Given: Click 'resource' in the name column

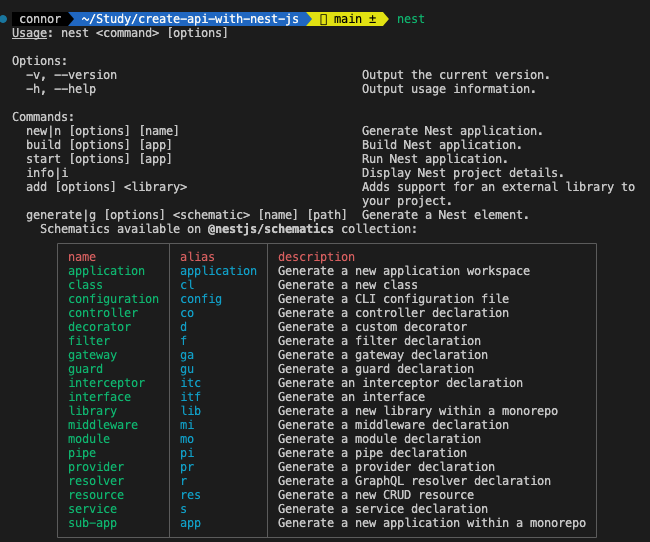Looking at the screenshot, I should [96, 496].
